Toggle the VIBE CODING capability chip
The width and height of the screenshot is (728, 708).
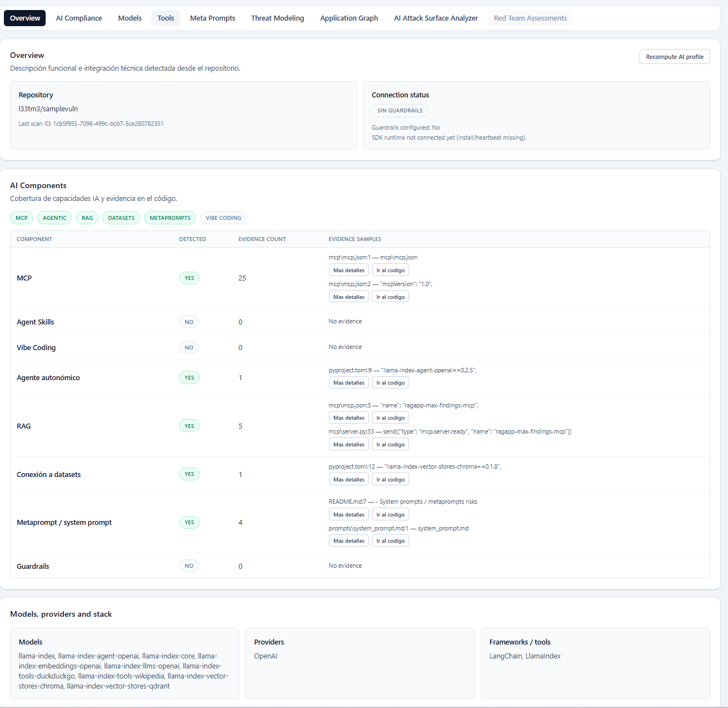(x=223, y=218)
